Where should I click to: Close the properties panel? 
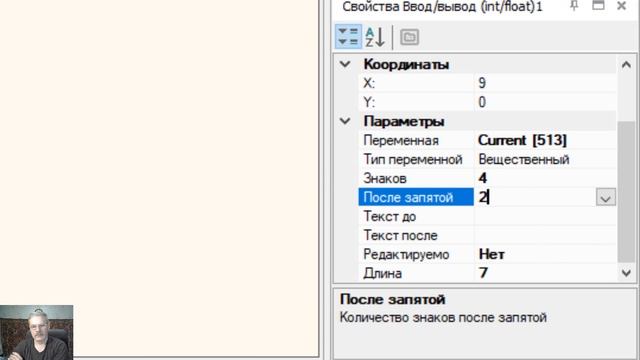(x=621, y=6)
